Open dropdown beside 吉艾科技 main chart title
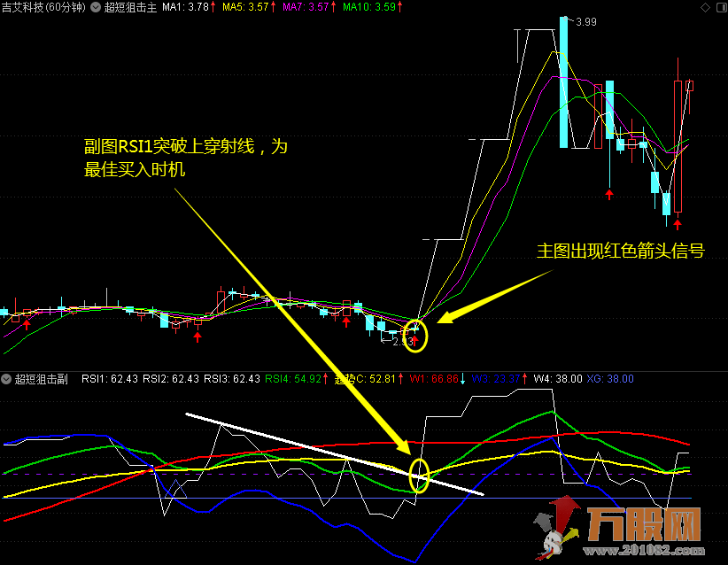 (96, 7)
